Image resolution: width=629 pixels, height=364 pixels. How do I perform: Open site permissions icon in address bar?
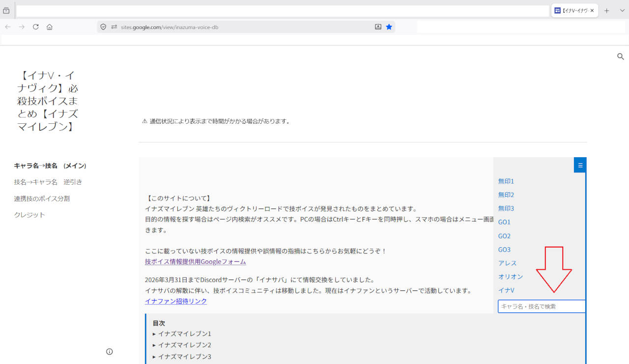pos(114,27)
